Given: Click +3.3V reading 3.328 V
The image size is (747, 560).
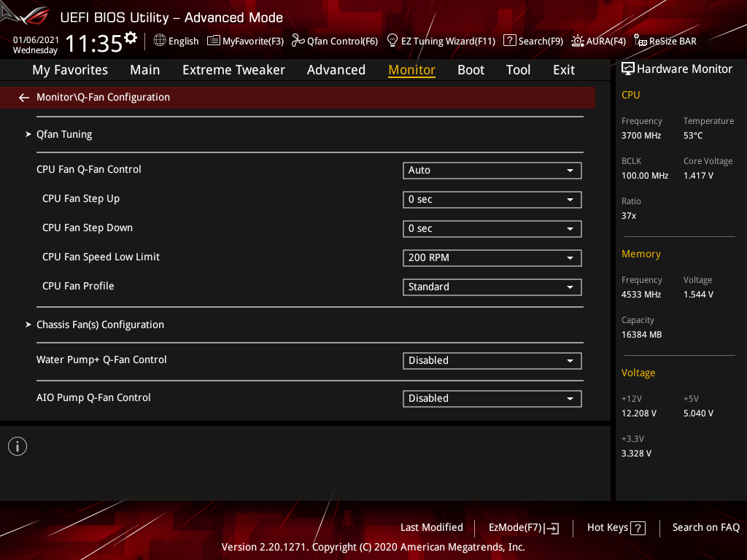Looking at the screenshot, I should tap(636, 454).
